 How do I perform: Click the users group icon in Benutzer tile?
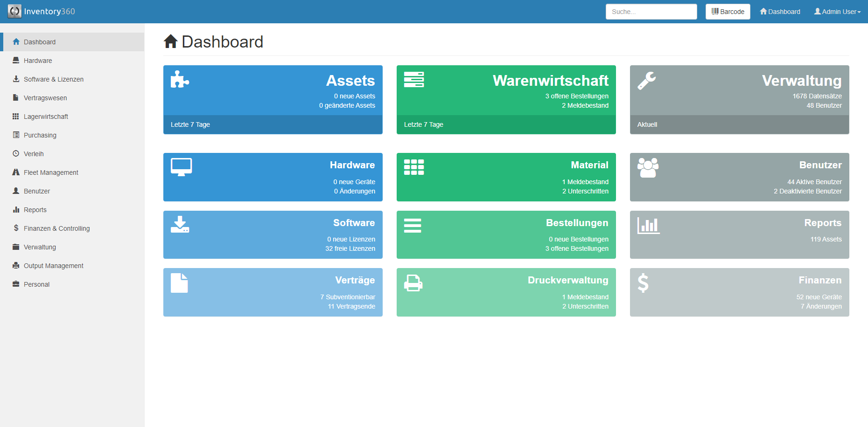click(x=648, y=168)
